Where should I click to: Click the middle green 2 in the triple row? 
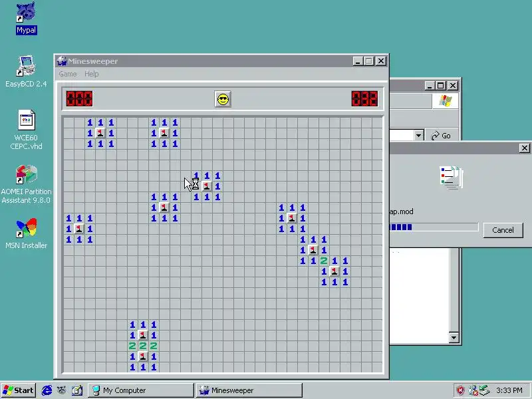coord(143,346)
